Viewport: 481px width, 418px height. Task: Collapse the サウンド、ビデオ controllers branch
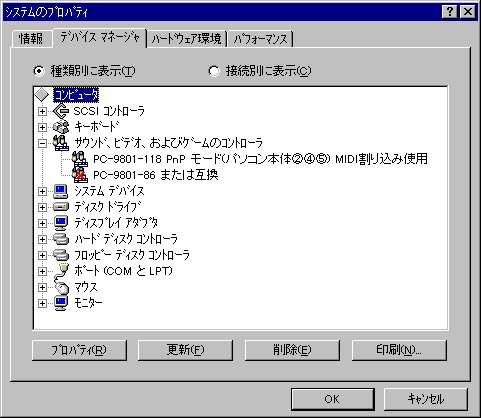(x=42, y=143)
